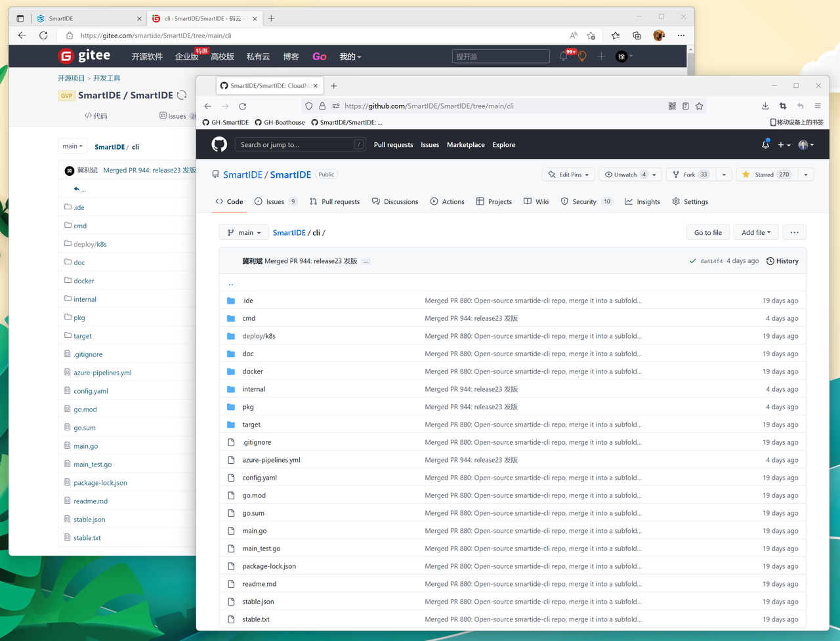Image resolution: width=840 pixels, height=641 pixels.
Task: Open the Fork options dropdown arrow
Action: point(724,175)
